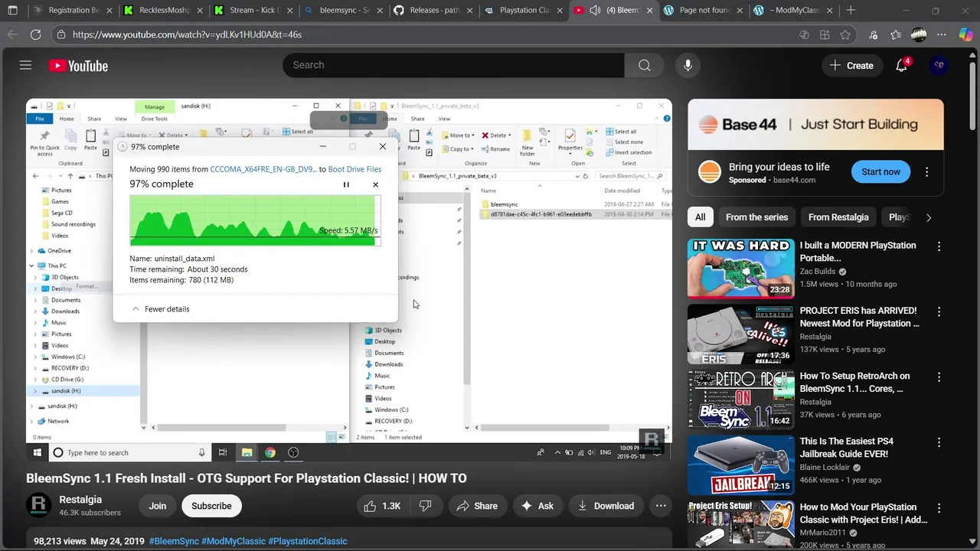Open menu for the RetroArch setup video
The height and width of the screenshot is (551, 980).
click(939, 377)
